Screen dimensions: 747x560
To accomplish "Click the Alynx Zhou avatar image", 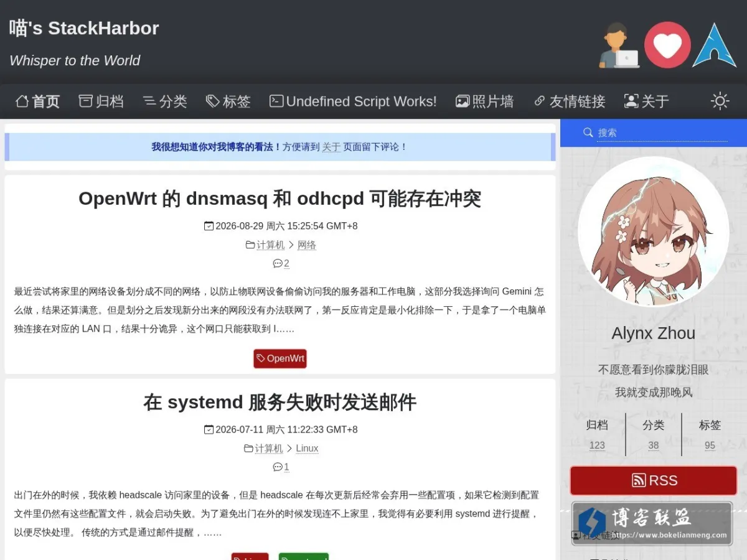I will 654,231.
